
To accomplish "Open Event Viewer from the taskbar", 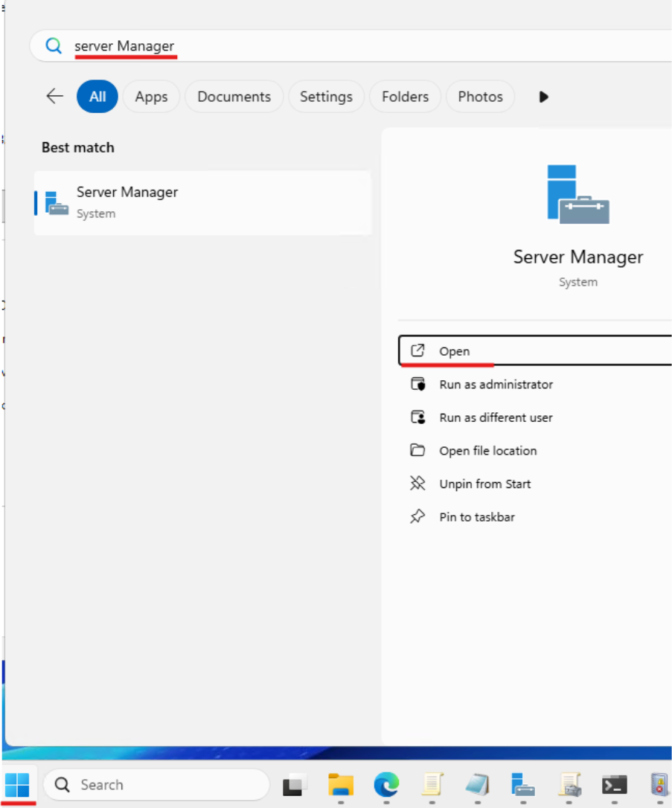I will click(x=569, y=785).
